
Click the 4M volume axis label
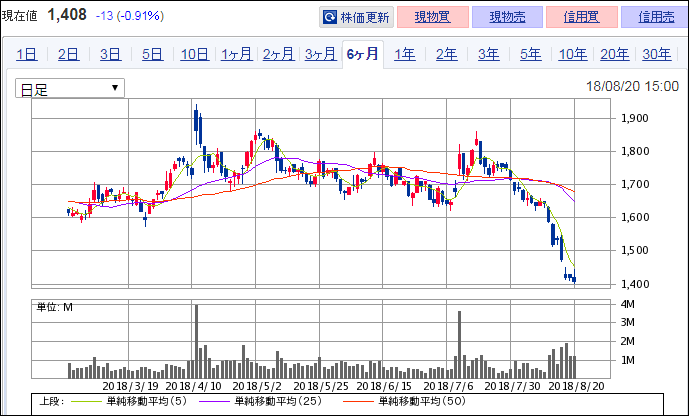coord(627,304)
